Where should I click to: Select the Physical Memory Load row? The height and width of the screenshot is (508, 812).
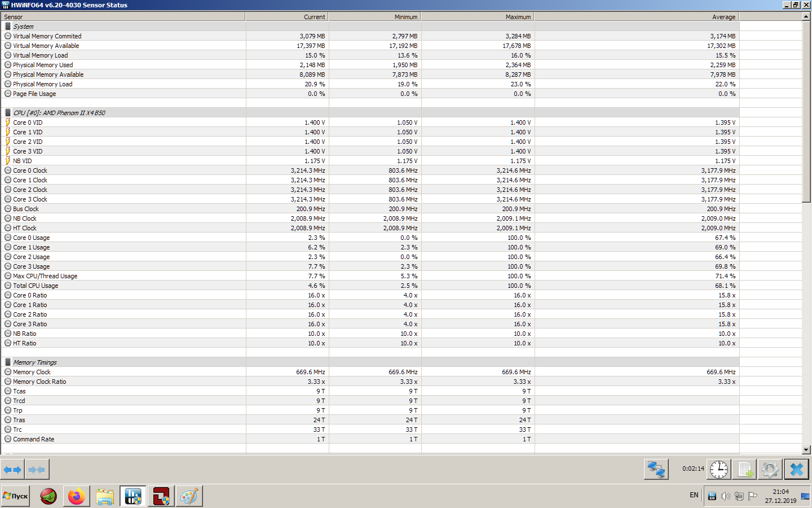(370, 84)
